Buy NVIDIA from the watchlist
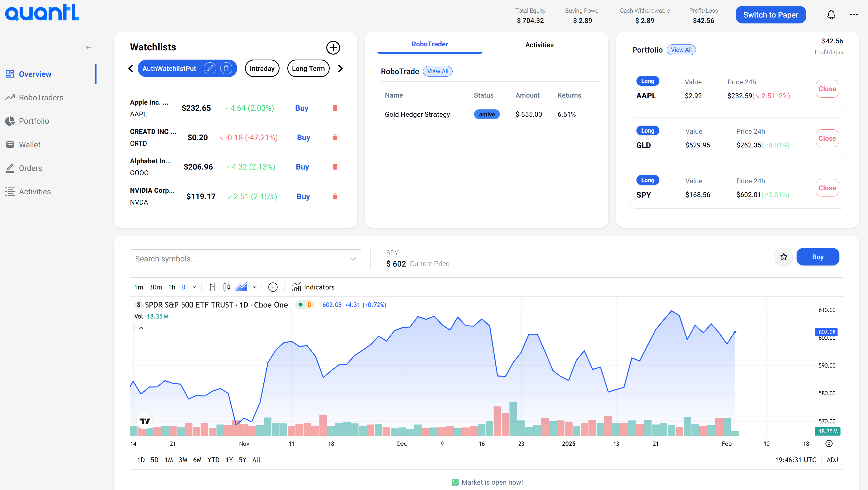 [x=303, y=196]
